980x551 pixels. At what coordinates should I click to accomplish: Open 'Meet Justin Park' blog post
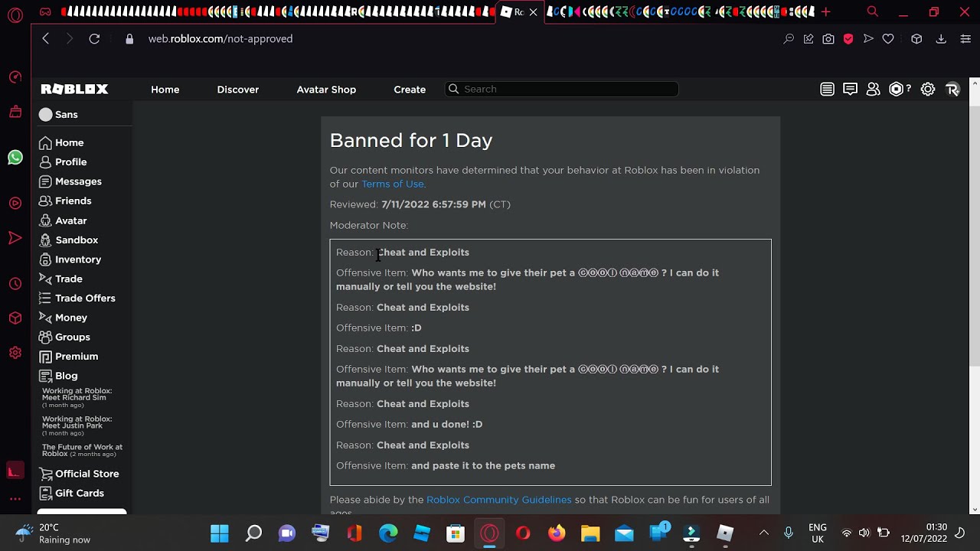(x=77, y=425)
